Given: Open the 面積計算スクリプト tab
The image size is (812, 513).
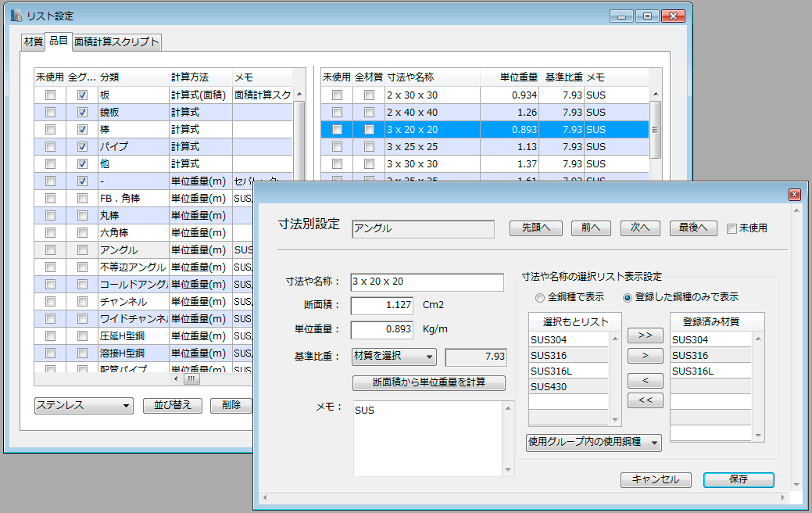Looking at the screenshot, I should (116, 42).
